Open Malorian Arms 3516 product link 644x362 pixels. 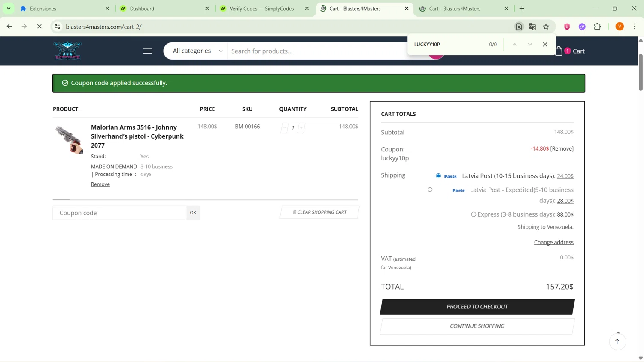pos(137,136)
